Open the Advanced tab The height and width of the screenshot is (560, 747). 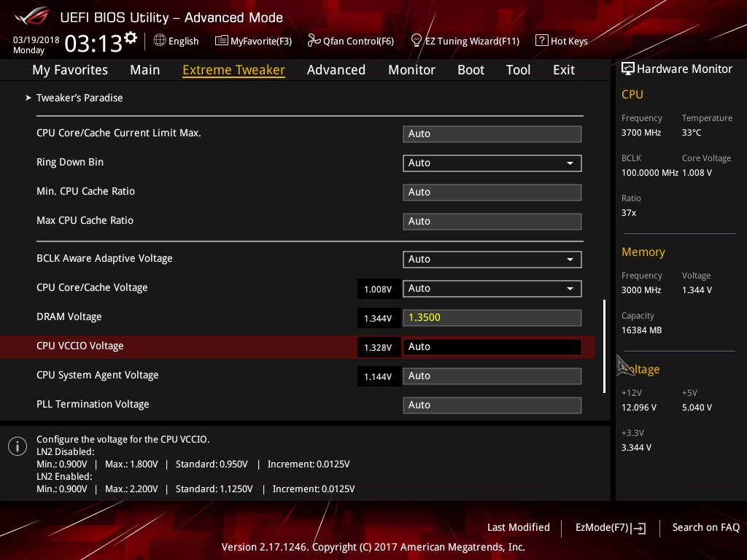coord(336,69)
